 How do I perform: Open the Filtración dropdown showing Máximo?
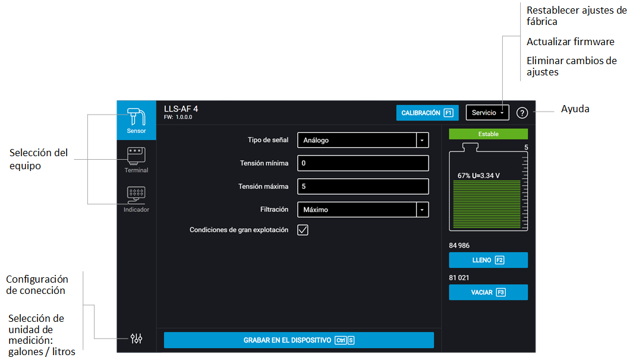pyautogui.click(x=363, y=209)
